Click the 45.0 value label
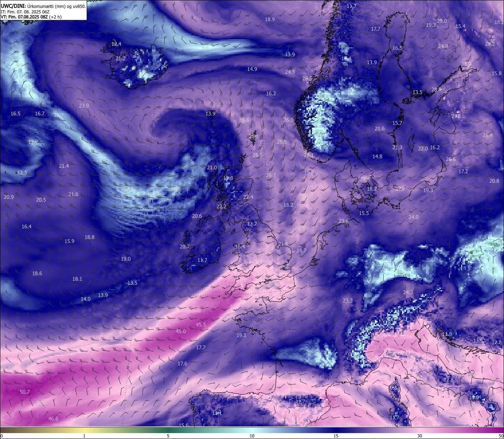The height and width of the screenshot is (439, 504). [181, 332]
